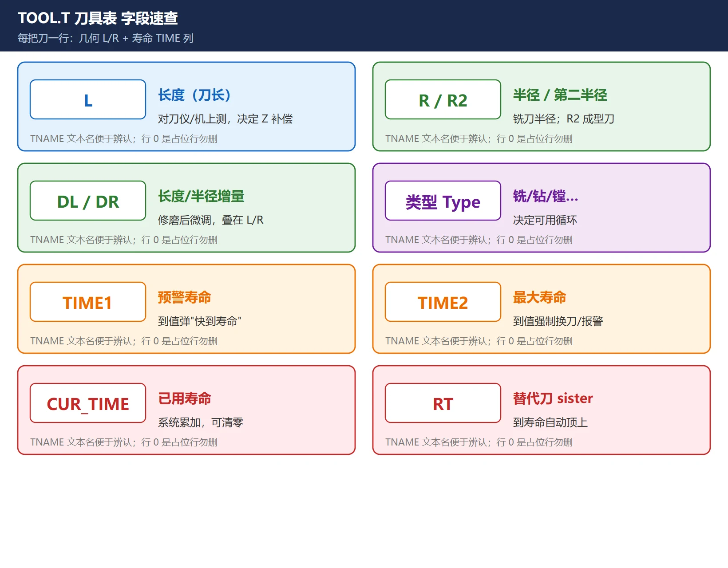Click the heading 长度/半径增量
This screenshot has height=568, width=728.
(x=201, y=196)
